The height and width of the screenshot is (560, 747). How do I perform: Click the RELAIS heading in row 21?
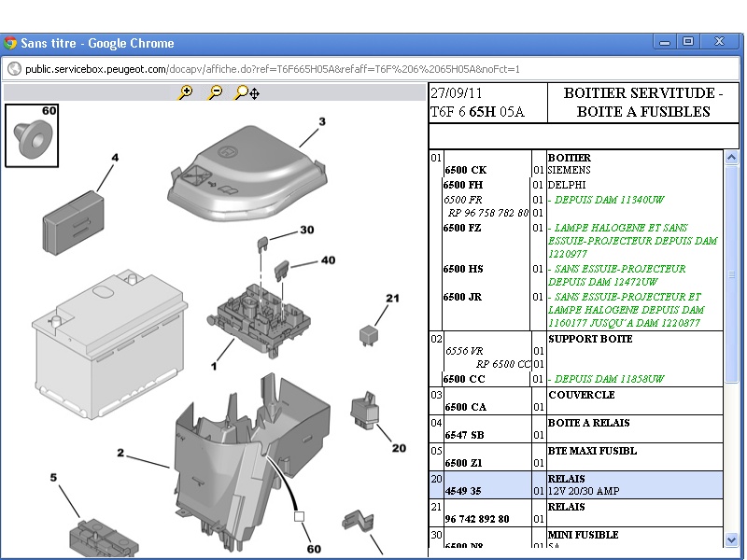(567, 507)
